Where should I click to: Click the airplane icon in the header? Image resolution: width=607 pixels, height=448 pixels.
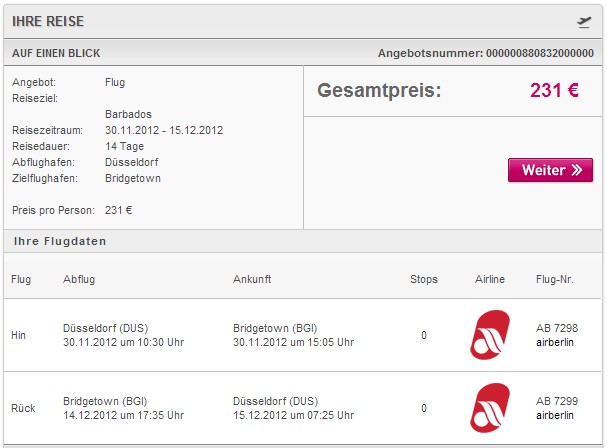[584, 22]
